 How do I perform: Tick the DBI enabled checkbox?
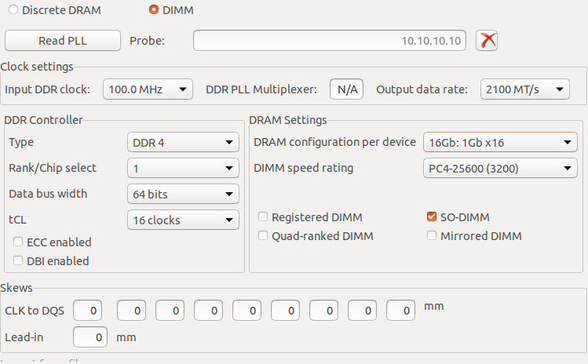(x=18, y=261)
